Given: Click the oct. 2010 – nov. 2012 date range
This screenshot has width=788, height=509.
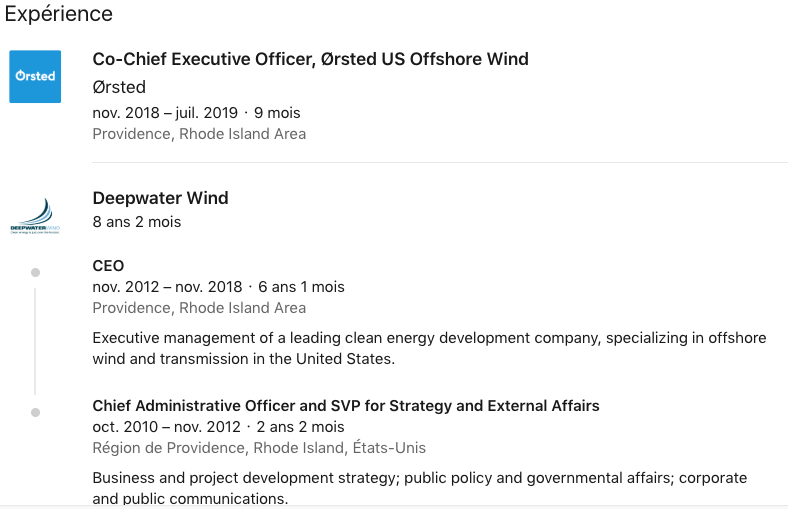Looking at the screenshot, I should 166,427.
